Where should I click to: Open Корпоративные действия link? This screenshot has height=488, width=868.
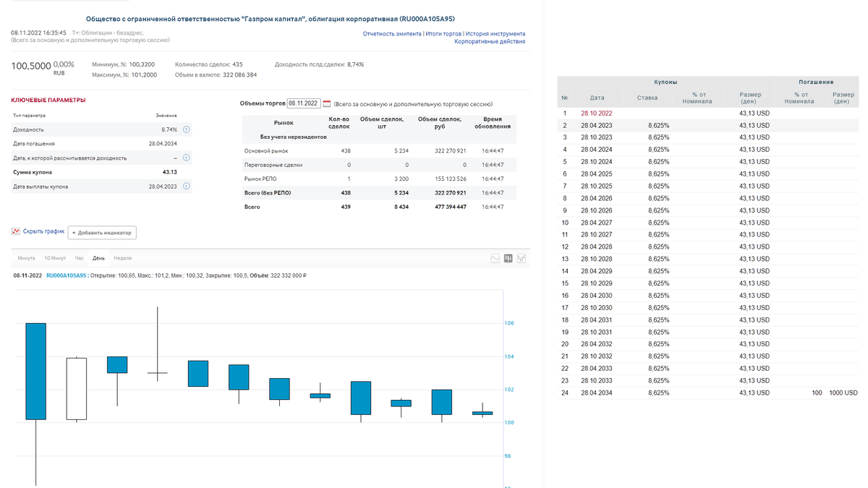pyautogui.click(x=490, y=42)
